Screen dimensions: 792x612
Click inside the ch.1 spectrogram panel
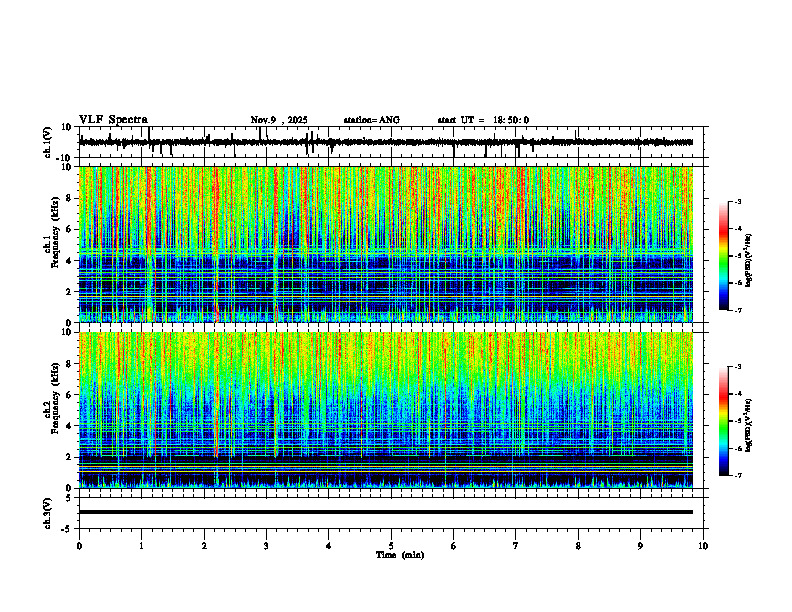pos(386,244)
